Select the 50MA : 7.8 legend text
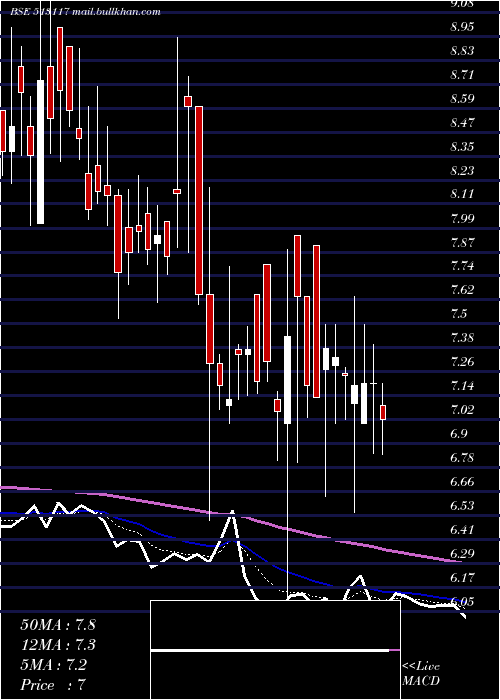Screen dimensions: 500x700 pos(58,624)
